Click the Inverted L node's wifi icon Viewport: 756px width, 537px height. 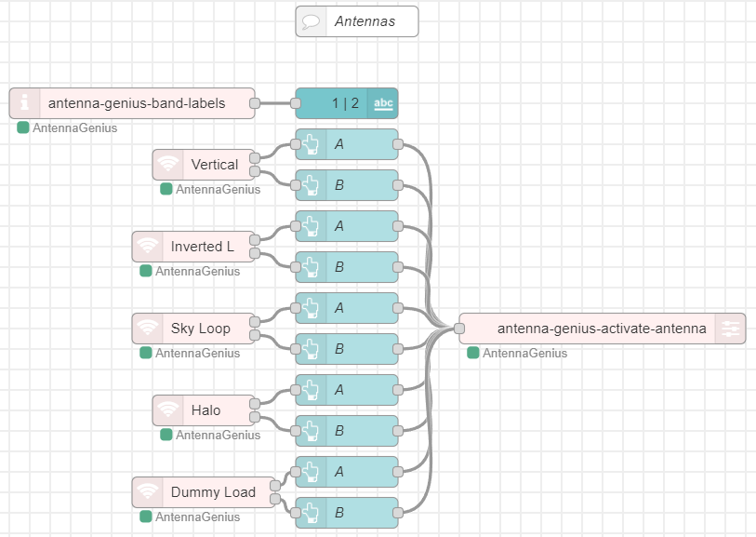point(148,247)
